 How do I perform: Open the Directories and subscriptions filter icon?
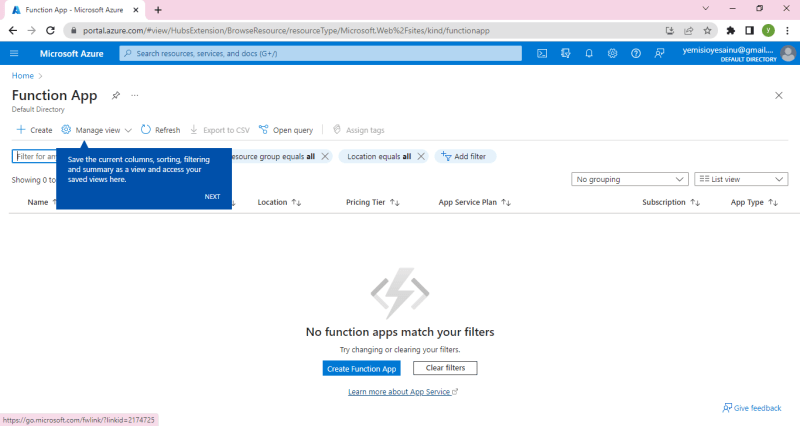[x=565, y=53]
